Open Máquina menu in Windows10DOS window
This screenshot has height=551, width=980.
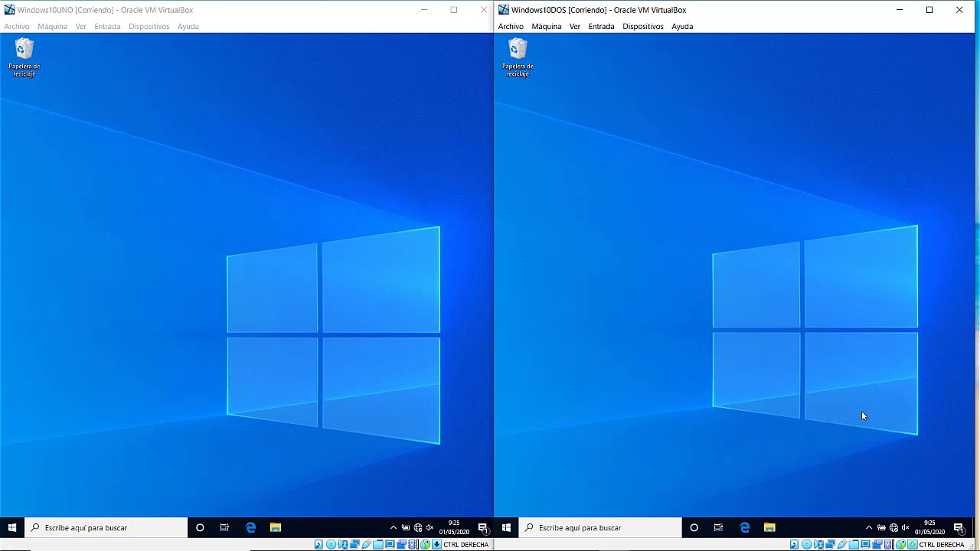tap(547, 26)
